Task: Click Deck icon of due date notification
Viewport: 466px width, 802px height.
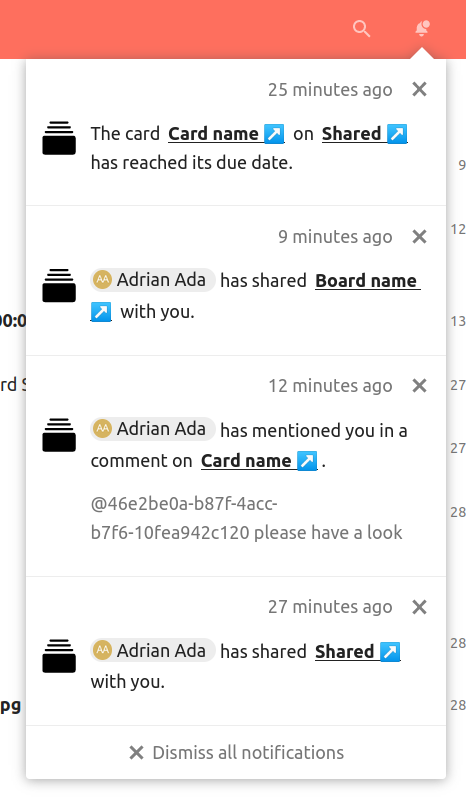Action: pos(59,138)
